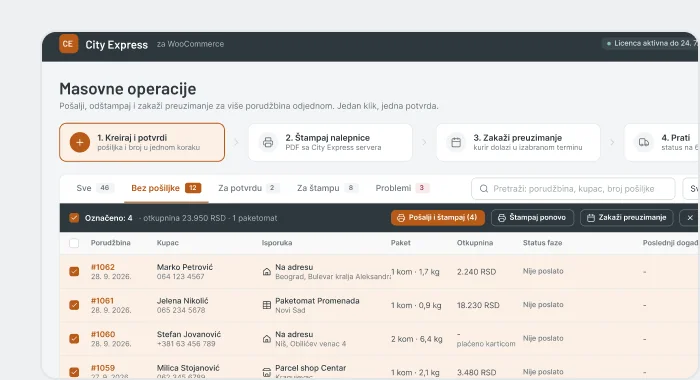
Task: Click the Pretraži search field
Action: (573, 189)
